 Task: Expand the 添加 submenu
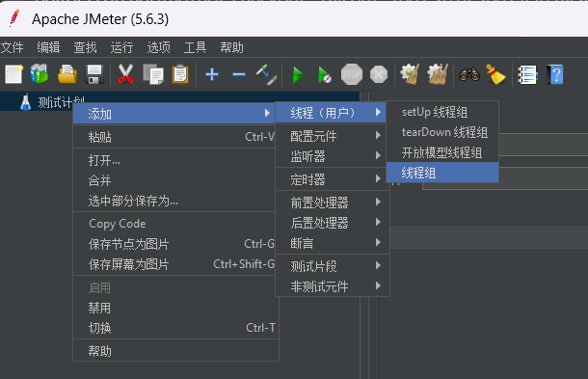tap(174, 114)
